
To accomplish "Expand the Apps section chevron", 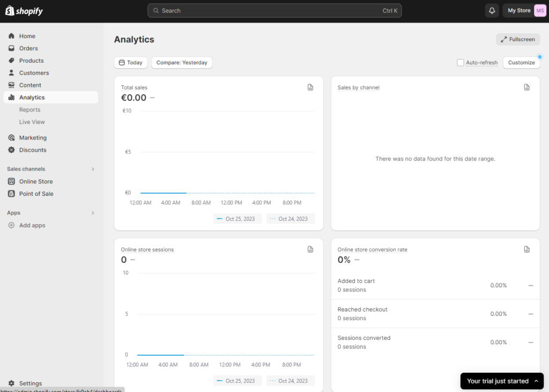I will [x=93, y=213].
